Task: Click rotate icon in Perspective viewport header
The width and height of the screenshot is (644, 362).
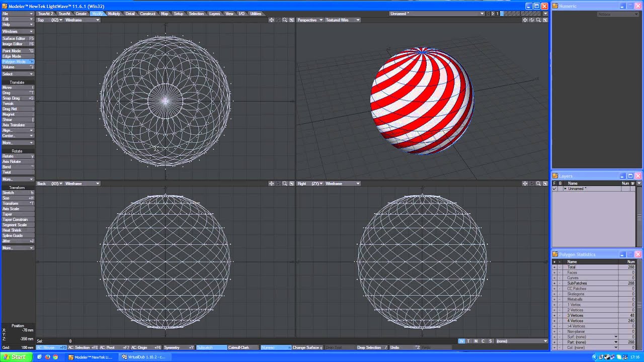Action: pos(532,20)
